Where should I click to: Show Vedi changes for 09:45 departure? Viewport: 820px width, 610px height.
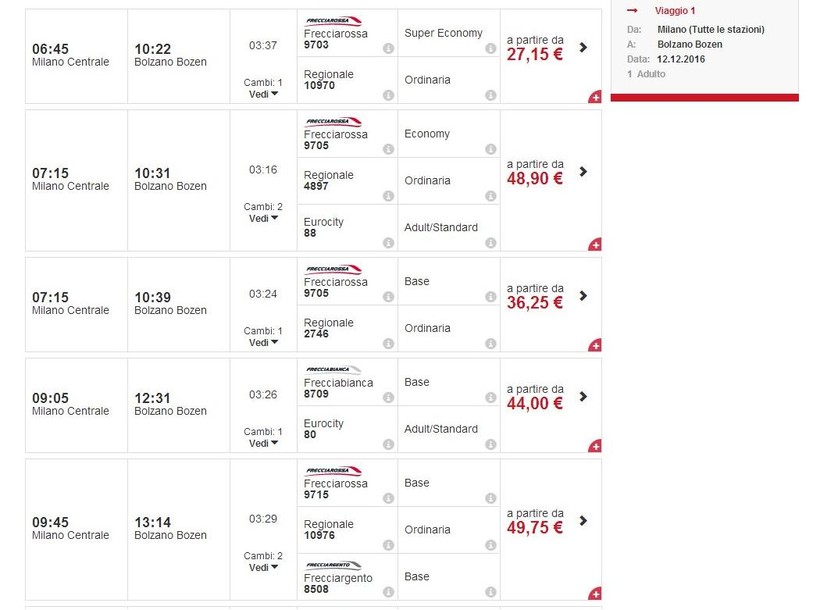click(x=264, y=567)
